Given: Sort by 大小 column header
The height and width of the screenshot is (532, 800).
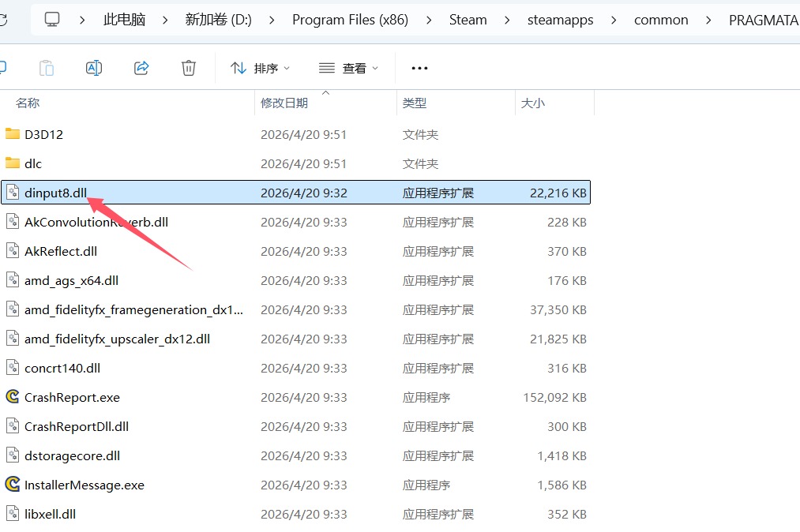Looking at the screenshot, I should tap(532, 103).
